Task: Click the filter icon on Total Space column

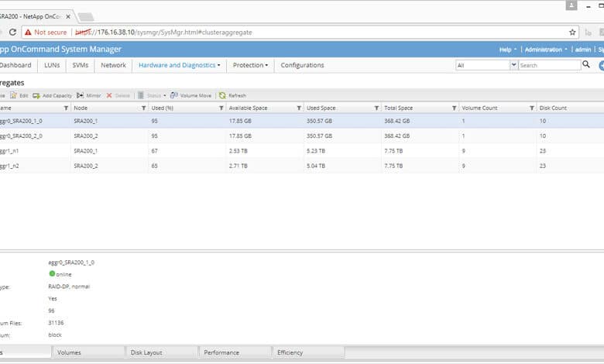Action: coord(454,108)
